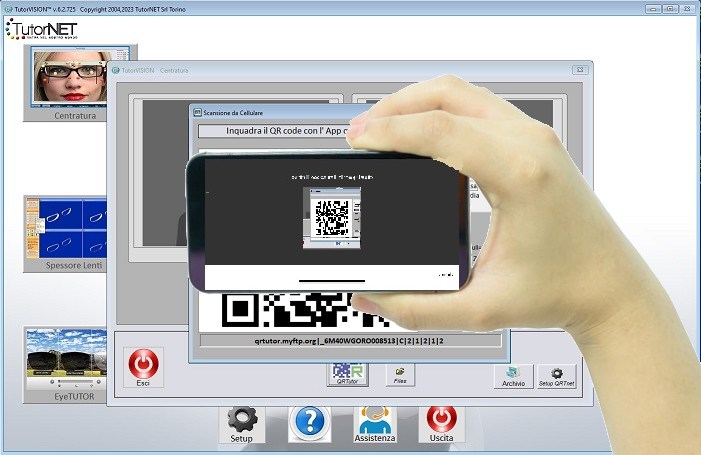Click the 'Inquadra il QR code' instruction label
This screenshot has height=455, width=701.
click(x=274, y=131)
